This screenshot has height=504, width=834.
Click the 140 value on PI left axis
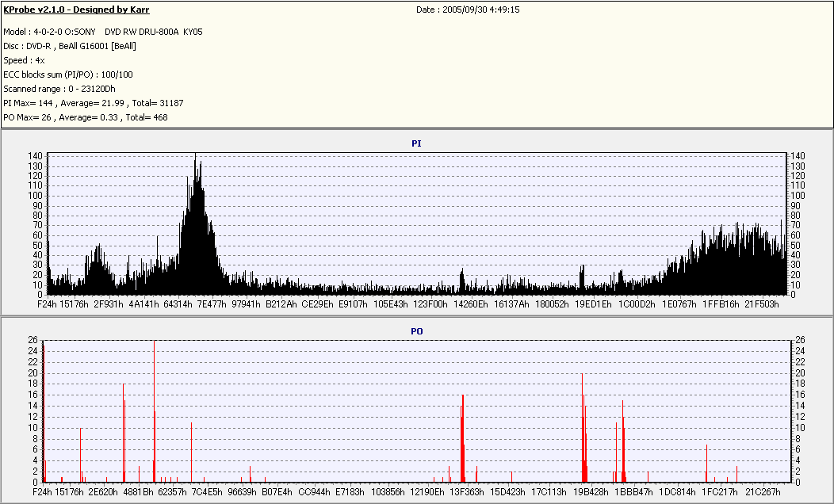tap(35, 156)
